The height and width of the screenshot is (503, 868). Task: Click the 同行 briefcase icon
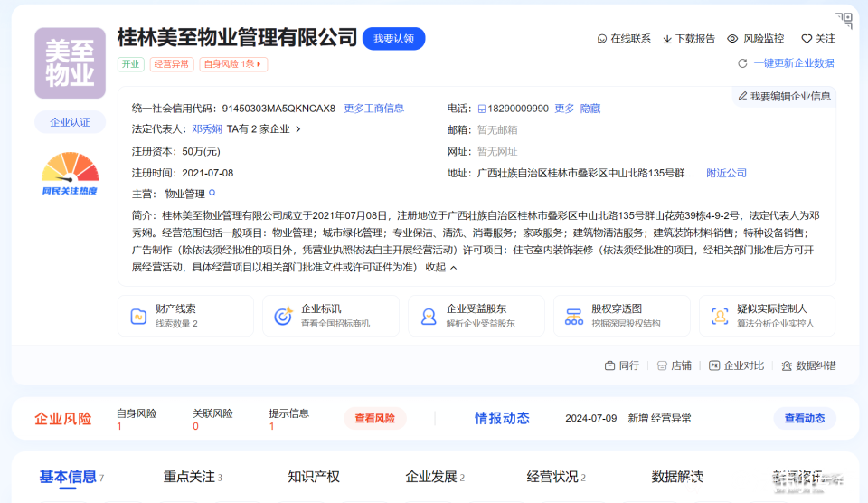click(609, 365)
